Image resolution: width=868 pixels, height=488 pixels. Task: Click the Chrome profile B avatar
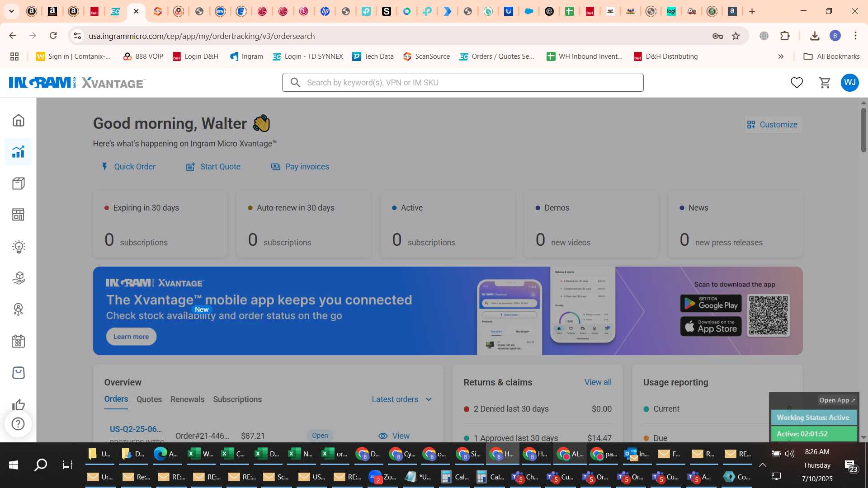pos(835,36)
